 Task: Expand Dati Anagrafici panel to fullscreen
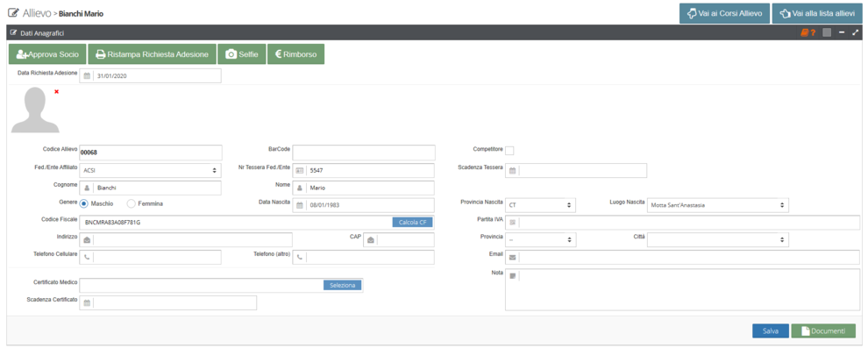pyautogui.click(x=855, y=33)
